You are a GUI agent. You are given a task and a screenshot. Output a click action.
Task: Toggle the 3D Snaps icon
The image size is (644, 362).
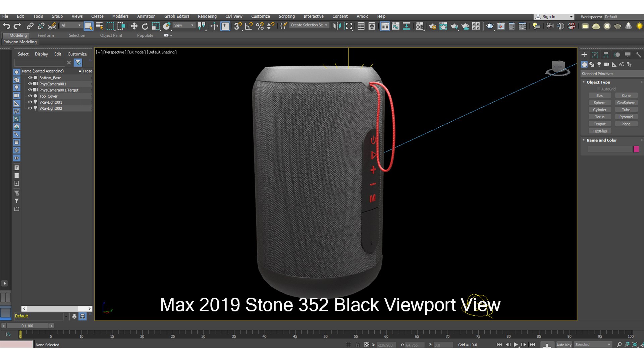[x=238, y=26]
